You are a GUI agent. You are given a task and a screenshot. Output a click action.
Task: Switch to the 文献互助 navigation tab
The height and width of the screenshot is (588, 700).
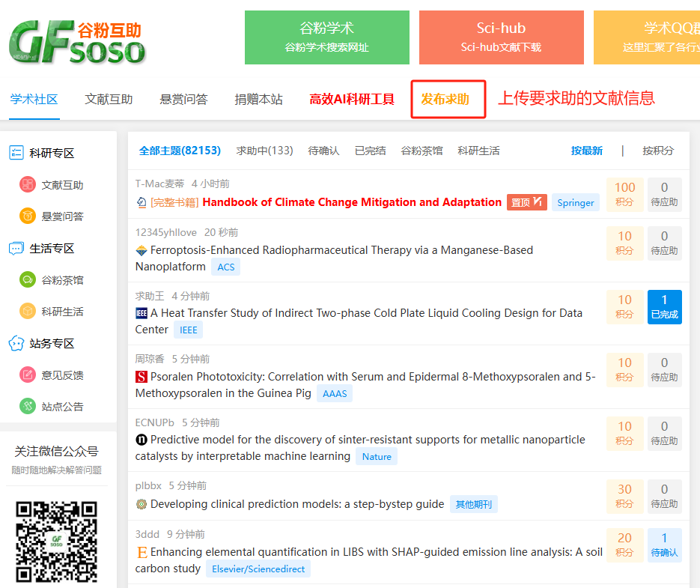[x=109, y=99]
